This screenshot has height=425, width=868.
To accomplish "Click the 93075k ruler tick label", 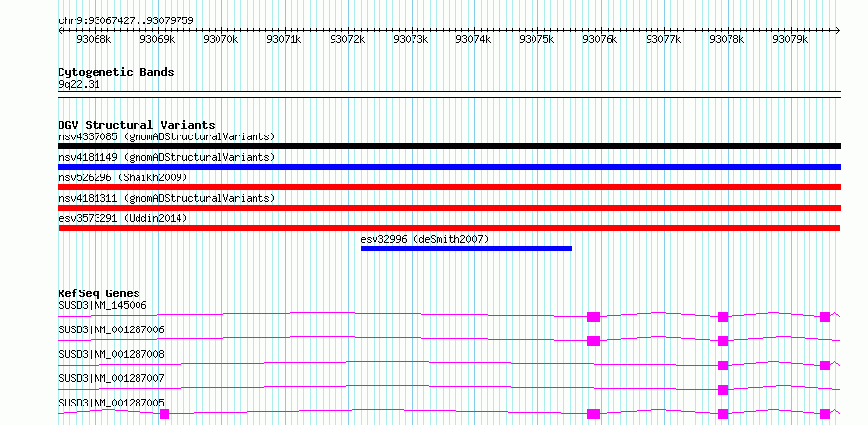I will tap(537, 39).
